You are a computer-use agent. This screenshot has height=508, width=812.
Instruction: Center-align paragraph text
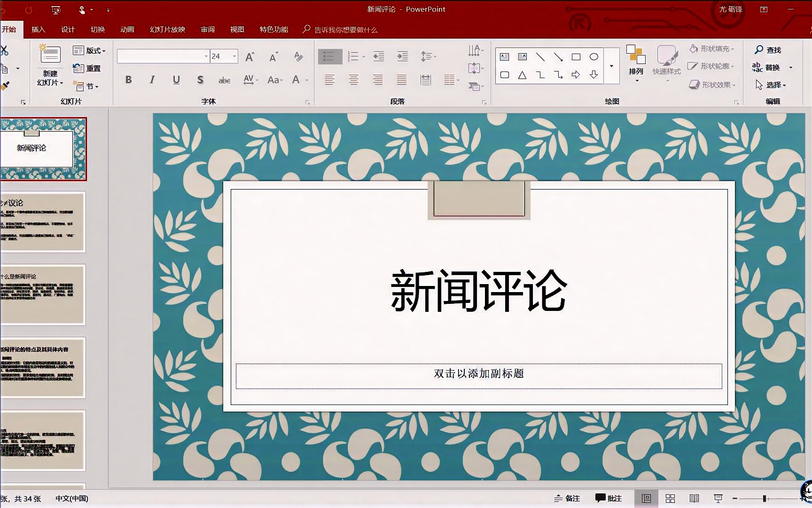pos(354,80)
